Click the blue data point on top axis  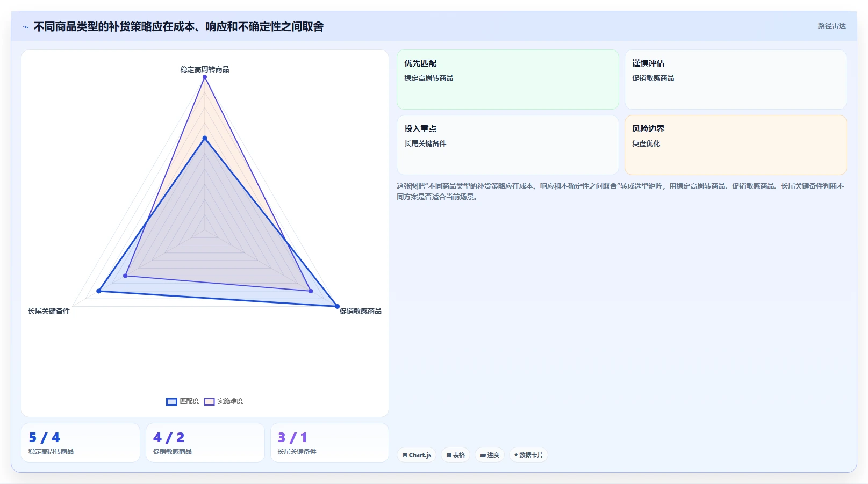(205, 139)
